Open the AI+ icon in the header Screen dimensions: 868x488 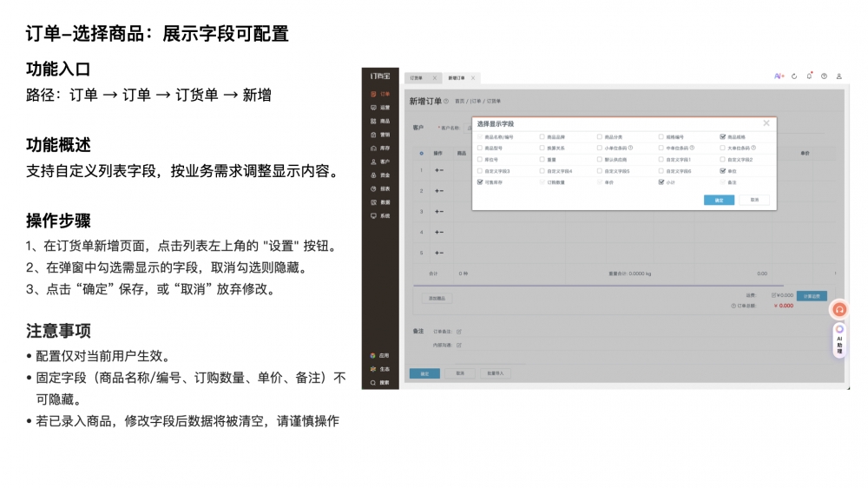[779, 76]
